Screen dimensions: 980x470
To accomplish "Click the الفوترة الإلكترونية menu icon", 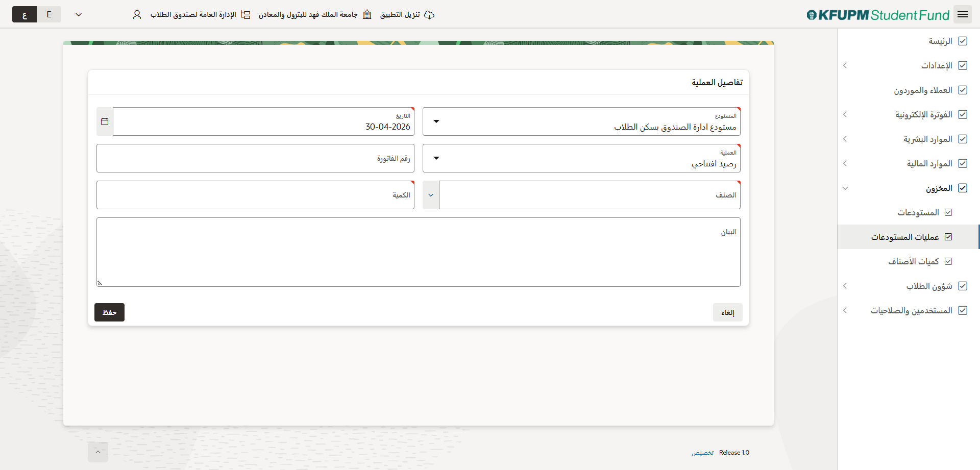I will click(963, 114).
